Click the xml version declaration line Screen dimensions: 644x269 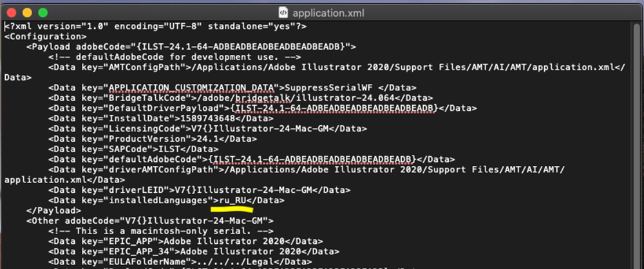coord(156,26)
